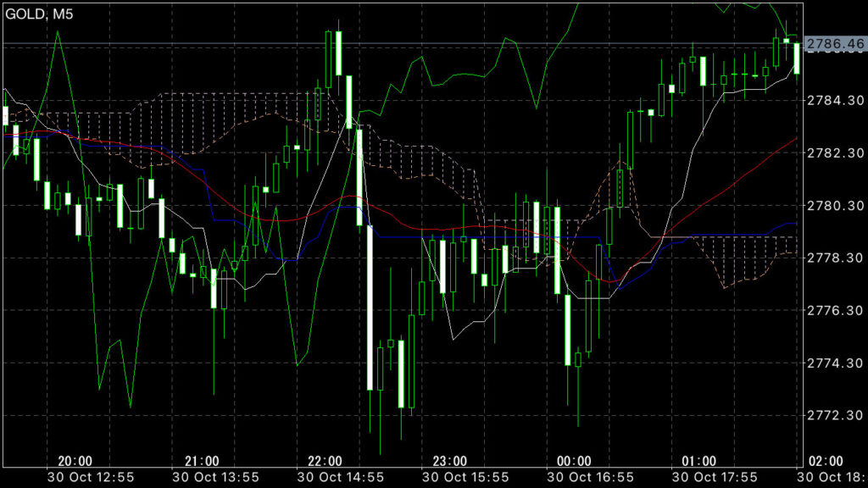This screenshot has width=868, height=488.
Task: Select the current price tag 2786.46
Action: pos(834,42)
